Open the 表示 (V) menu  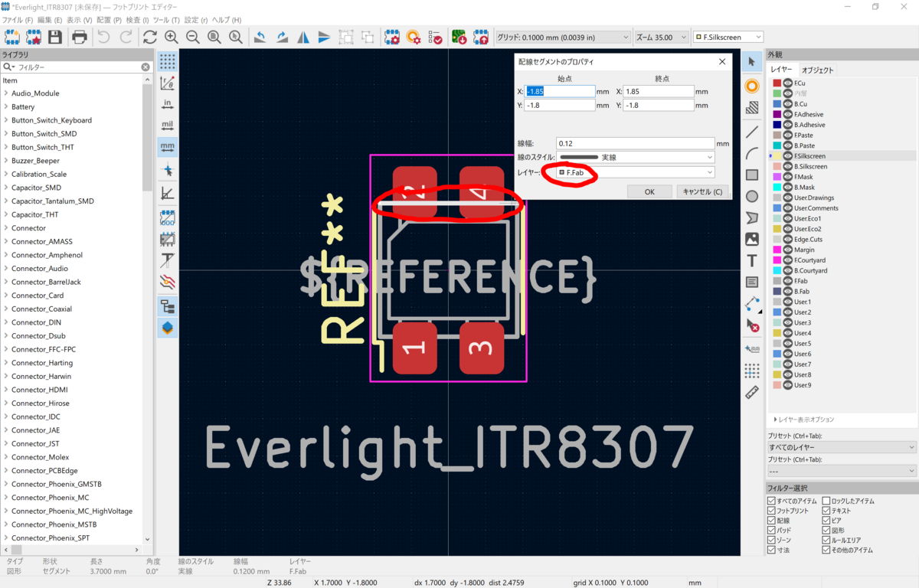[x=79, y=20]
